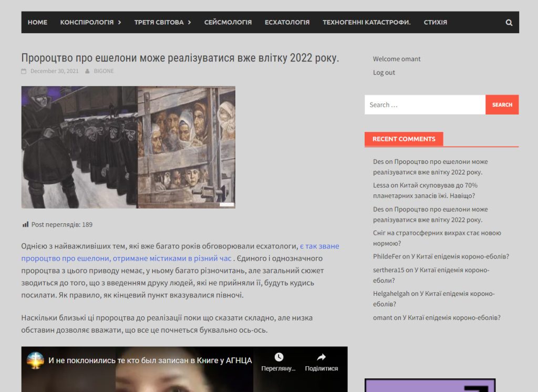This screenshot has height=392, width=538.
Task: Click the Share arrow icon on video
Action: pyautogui.click(x=321, y=357)
